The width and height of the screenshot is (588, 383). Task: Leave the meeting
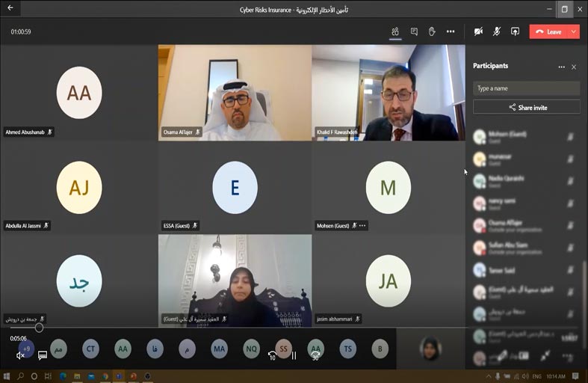coord(549,31)
